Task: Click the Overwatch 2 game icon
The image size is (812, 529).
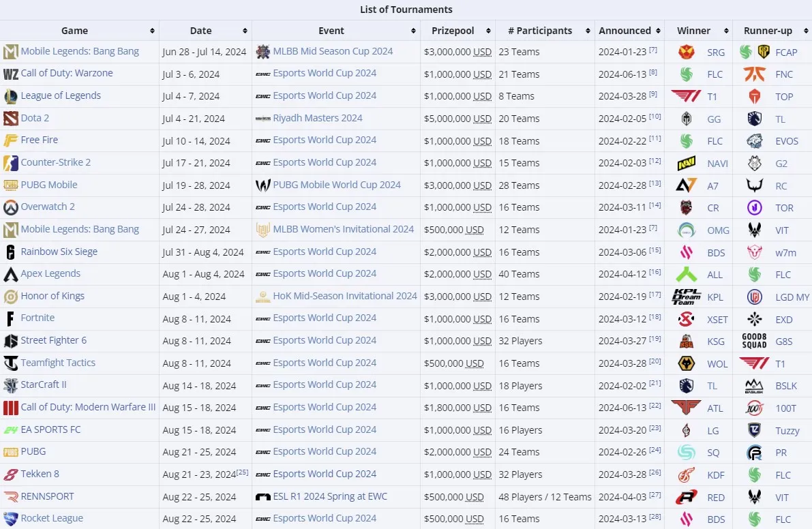Action: click(10, 207)
